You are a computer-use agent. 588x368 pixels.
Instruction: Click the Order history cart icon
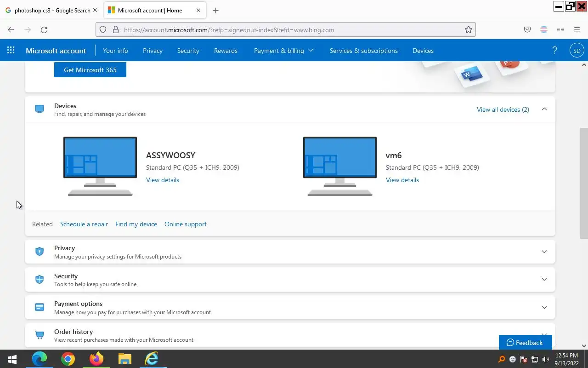pos(40,335)
